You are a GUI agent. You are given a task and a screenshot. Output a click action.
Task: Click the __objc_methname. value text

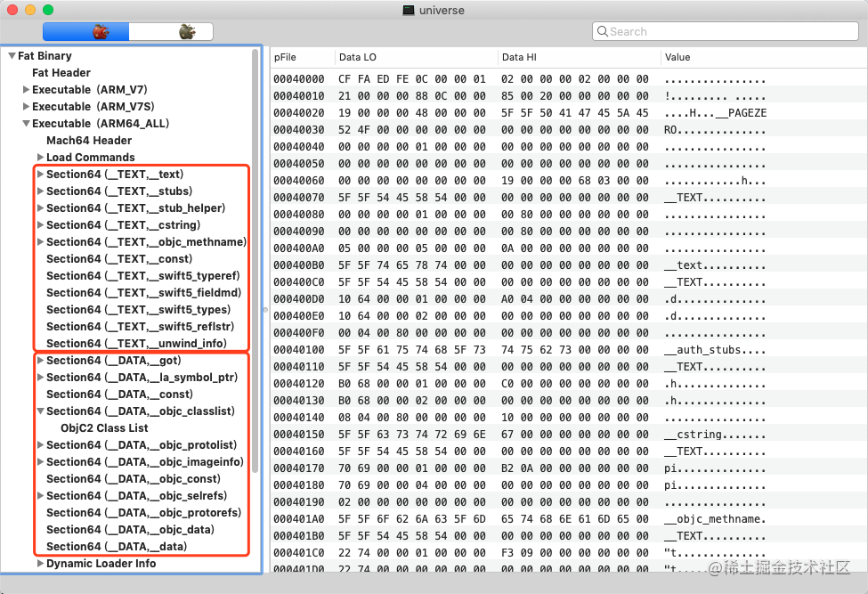pyautogui.click(x=715, y=519)
